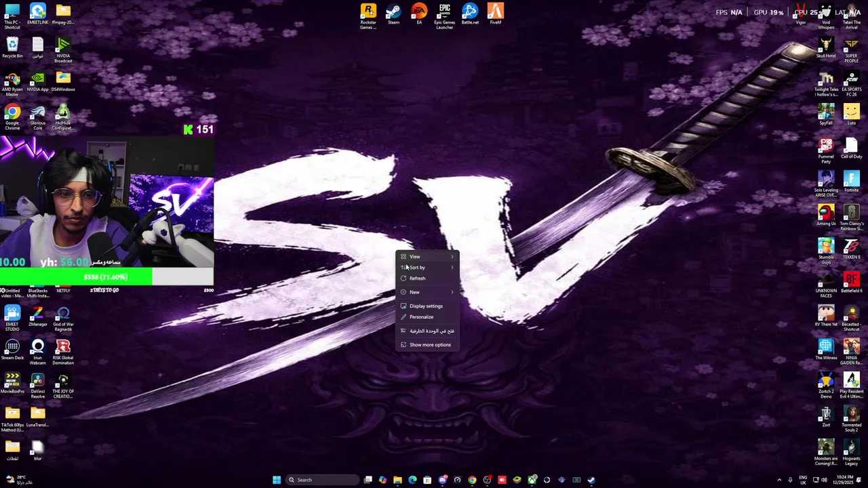Select RISK Global Domination icon
This screenshot has height=488, width=868.
point(63,352)
